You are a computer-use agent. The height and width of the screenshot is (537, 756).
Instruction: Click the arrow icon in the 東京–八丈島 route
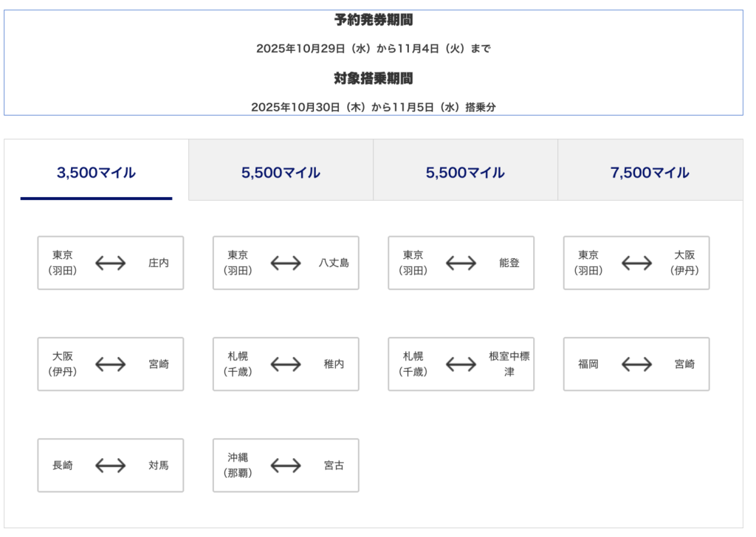(286, 263)
